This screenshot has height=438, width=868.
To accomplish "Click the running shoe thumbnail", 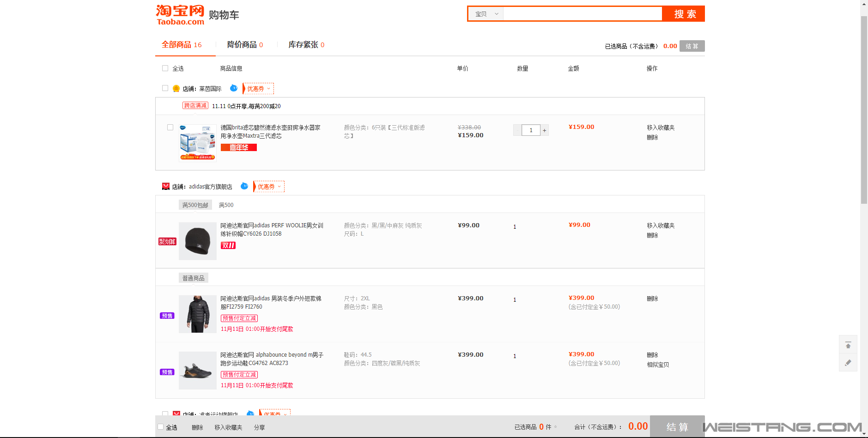I will pyautogui.click(x=198, y=371).
